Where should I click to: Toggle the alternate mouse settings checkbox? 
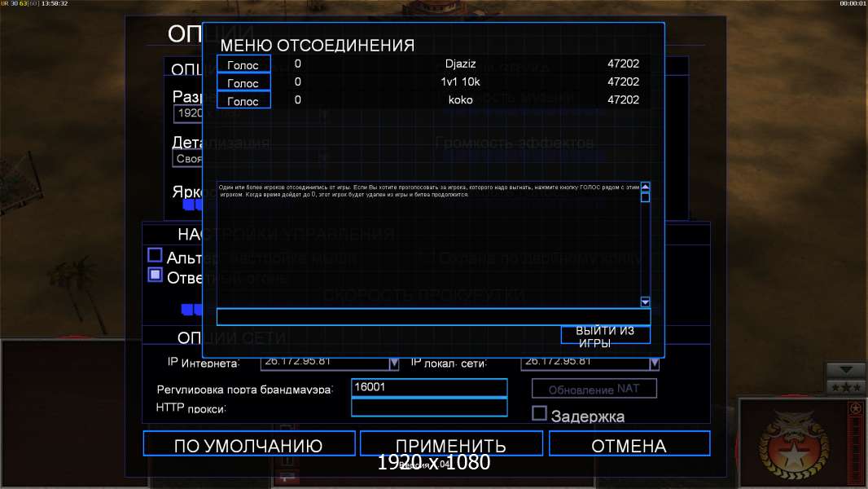[x=155, y=255]
